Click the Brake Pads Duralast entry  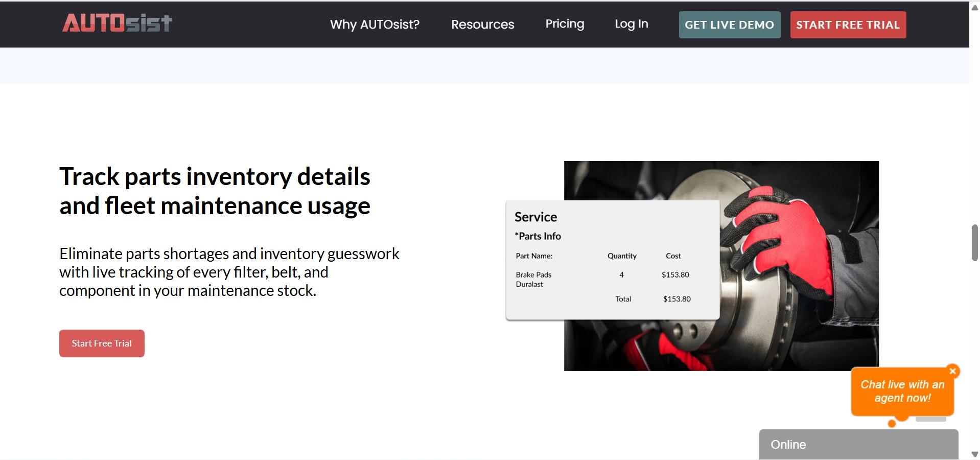point(533,280)
